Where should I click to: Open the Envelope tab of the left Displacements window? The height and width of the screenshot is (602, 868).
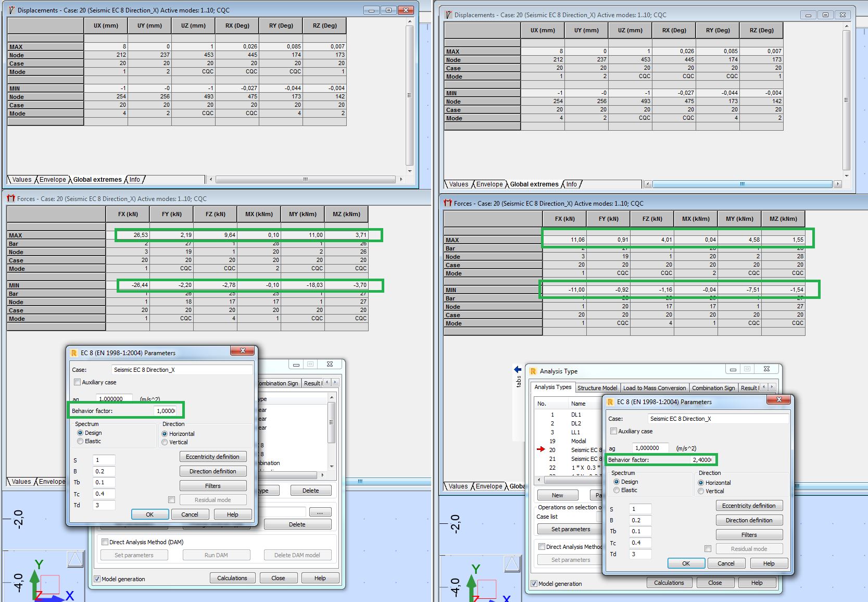coord(53,180)
